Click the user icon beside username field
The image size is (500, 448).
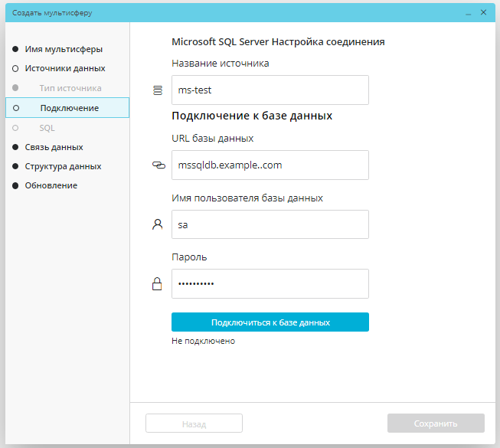[x=157, y=224]
